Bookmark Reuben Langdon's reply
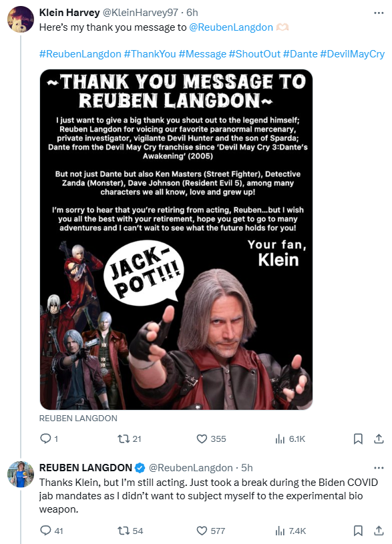The height and width of the screenshot is (544, 392). coord(358,531)
